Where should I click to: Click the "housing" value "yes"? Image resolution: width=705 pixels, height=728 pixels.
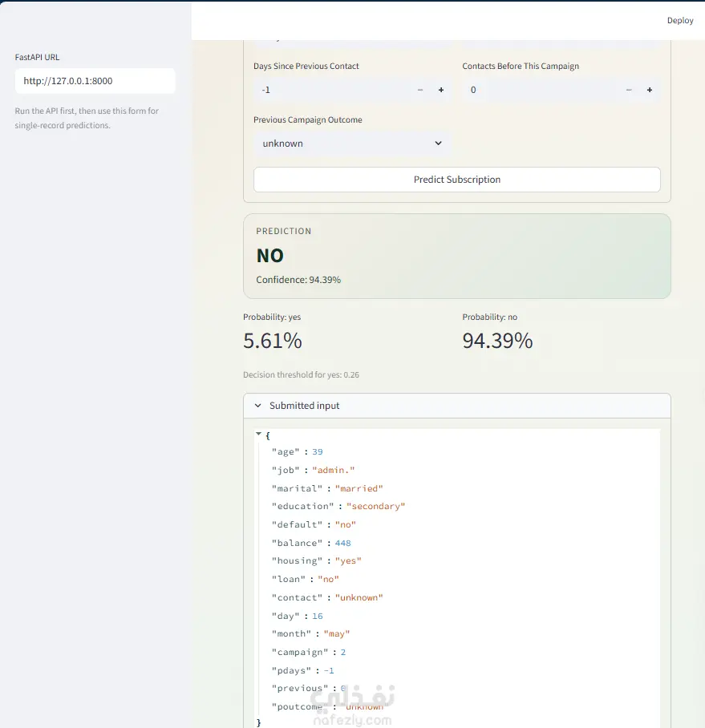[348, 561]
